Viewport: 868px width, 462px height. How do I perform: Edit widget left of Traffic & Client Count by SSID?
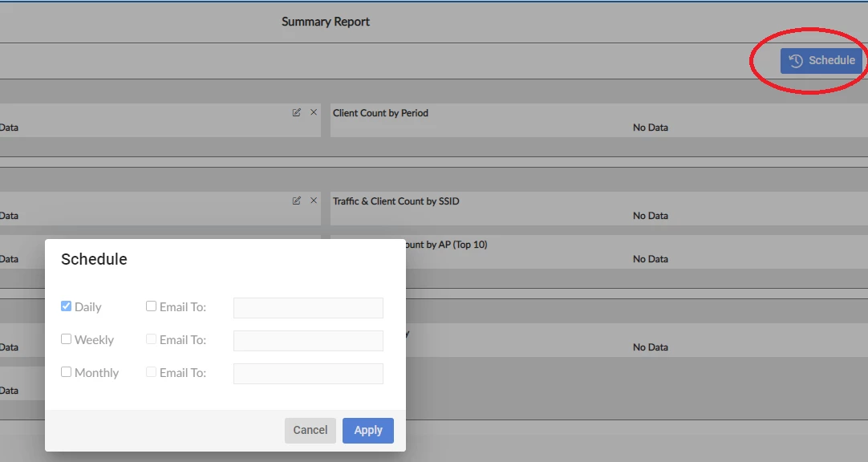297,201
